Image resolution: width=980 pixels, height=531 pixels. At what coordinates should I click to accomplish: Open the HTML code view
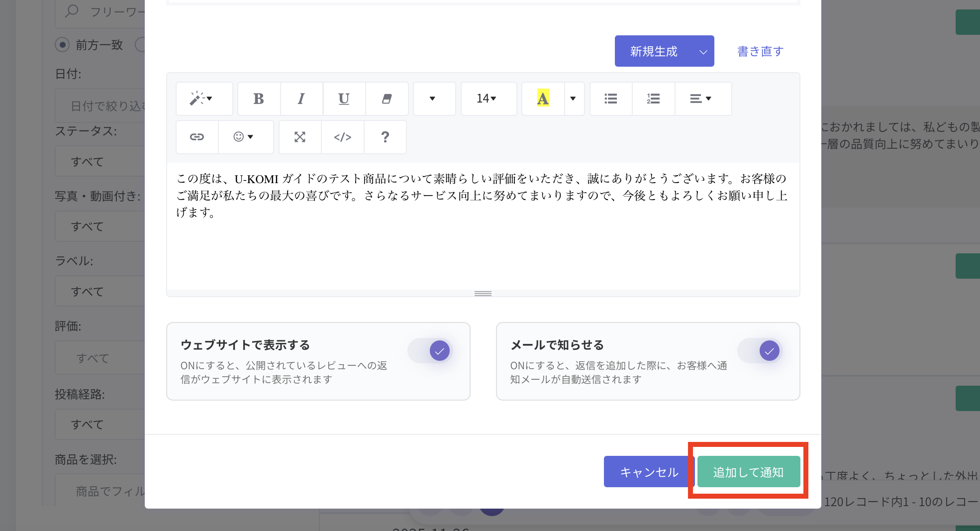coord(343,137)
